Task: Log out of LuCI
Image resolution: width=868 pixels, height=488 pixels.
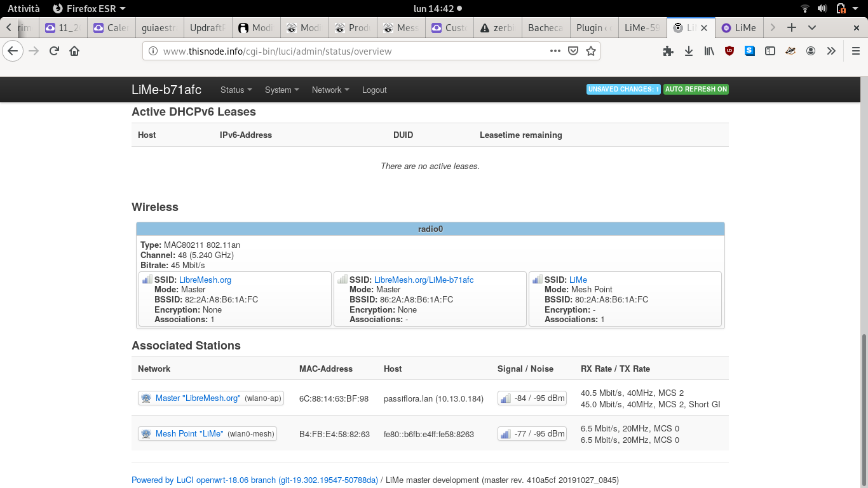Action: tap(374, 90)
